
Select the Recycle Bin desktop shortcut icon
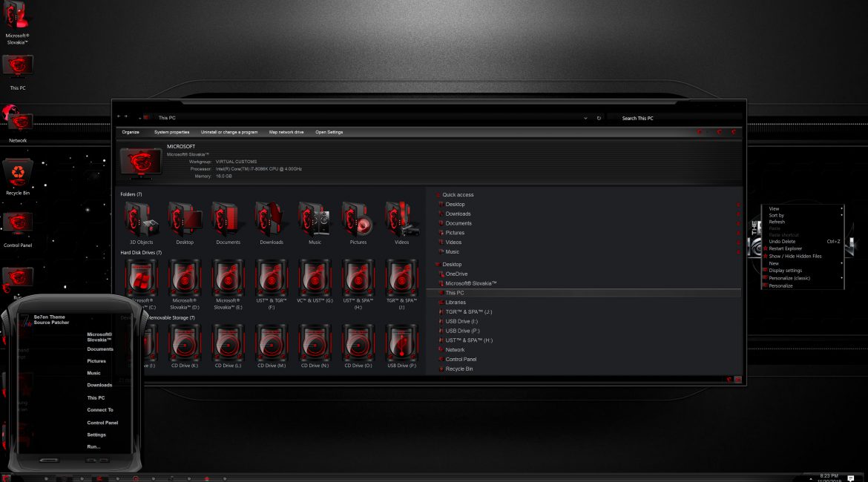click(x=18, y=173)
